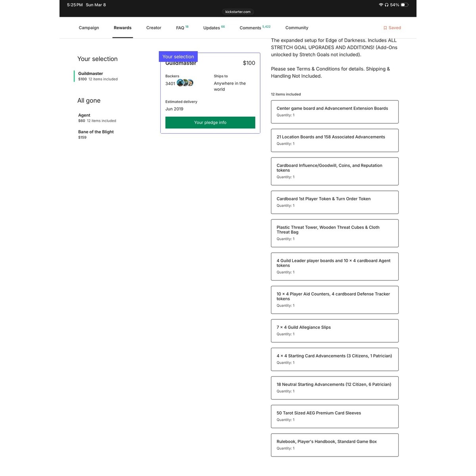The image size is (476, 476).
Task: Select 10 × 4 Player Aid Counters item
Action: tap(335, 300)
